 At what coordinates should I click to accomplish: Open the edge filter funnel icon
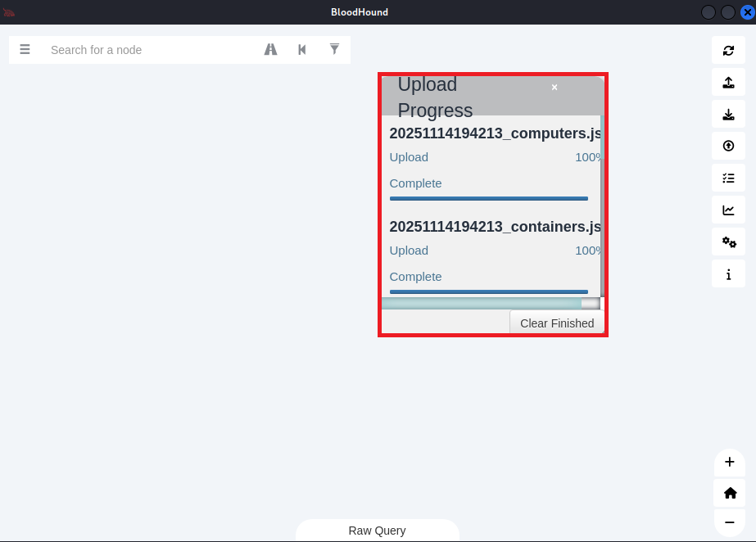click(x=334, y=50)
